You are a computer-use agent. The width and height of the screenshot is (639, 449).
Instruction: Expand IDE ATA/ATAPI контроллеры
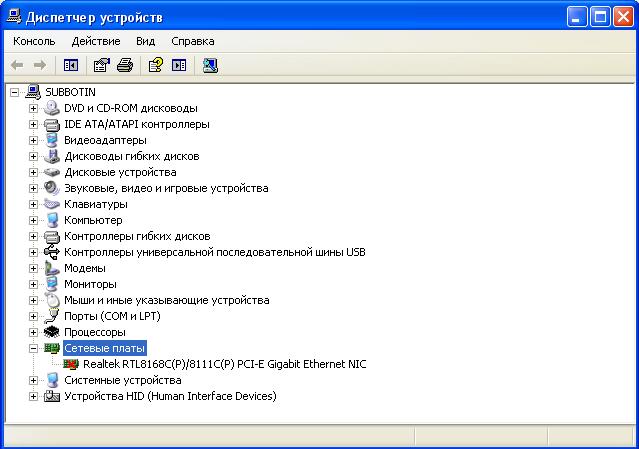pos(33,124)
